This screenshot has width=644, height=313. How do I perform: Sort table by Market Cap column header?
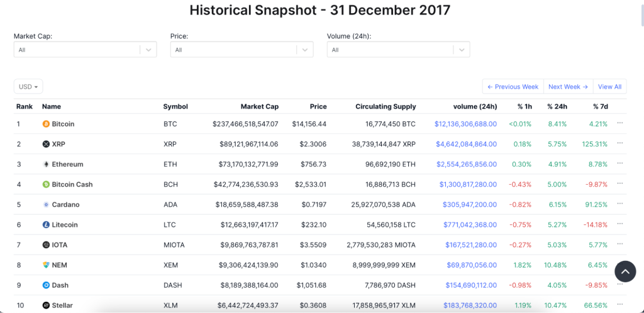pos(259,106)
